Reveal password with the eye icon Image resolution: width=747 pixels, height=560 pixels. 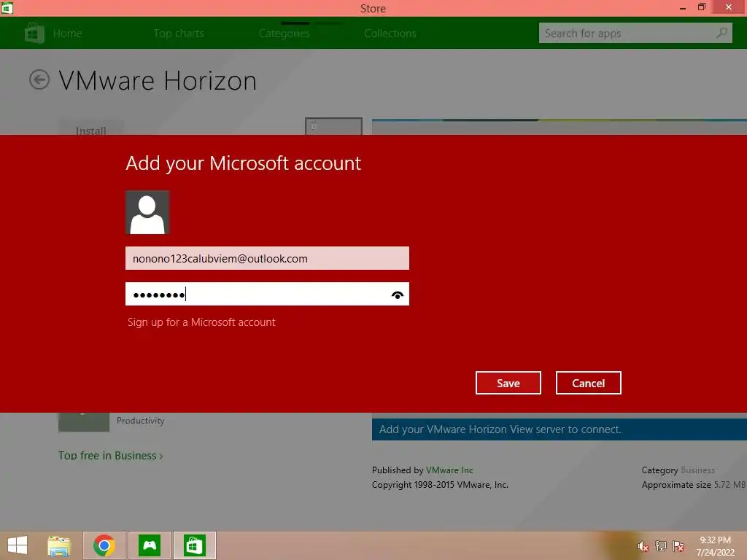click(398, 295)
